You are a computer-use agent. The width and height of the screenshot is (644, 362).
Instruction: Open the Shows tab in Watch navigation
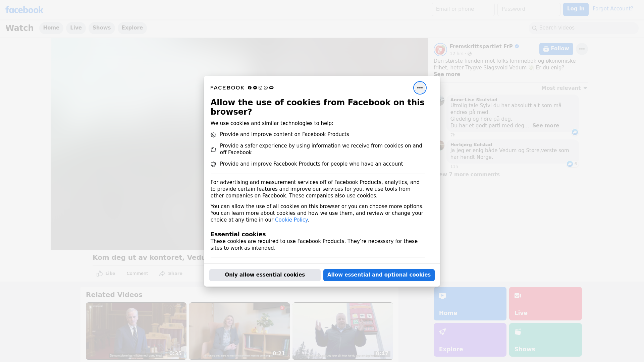102,28
